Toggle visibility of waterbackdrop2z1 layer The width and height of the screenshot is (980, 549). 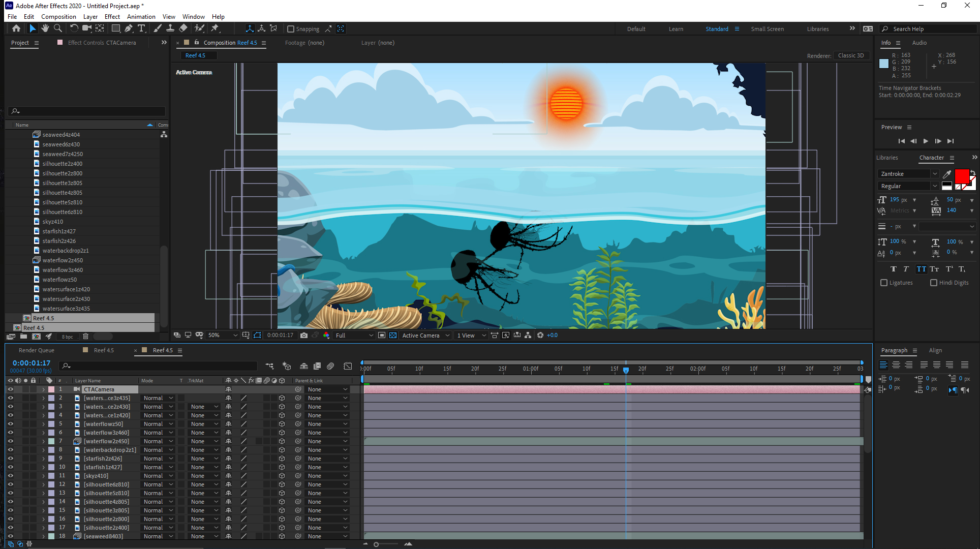pyautogui.click(x=10, y=450)
